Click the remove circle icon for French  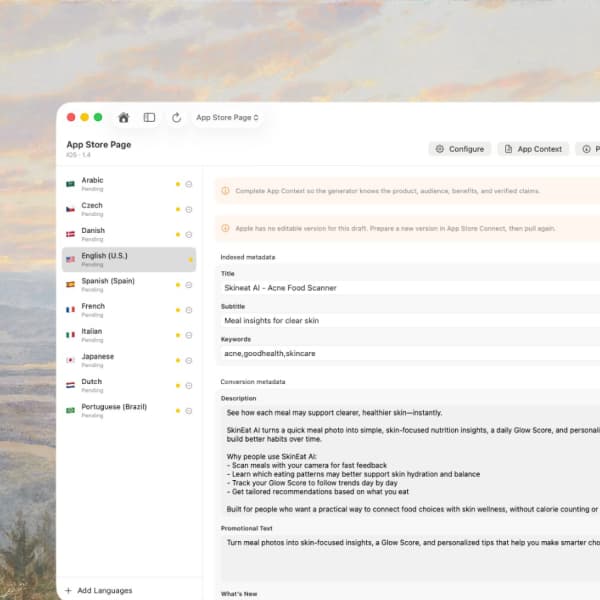click(189, 310)
